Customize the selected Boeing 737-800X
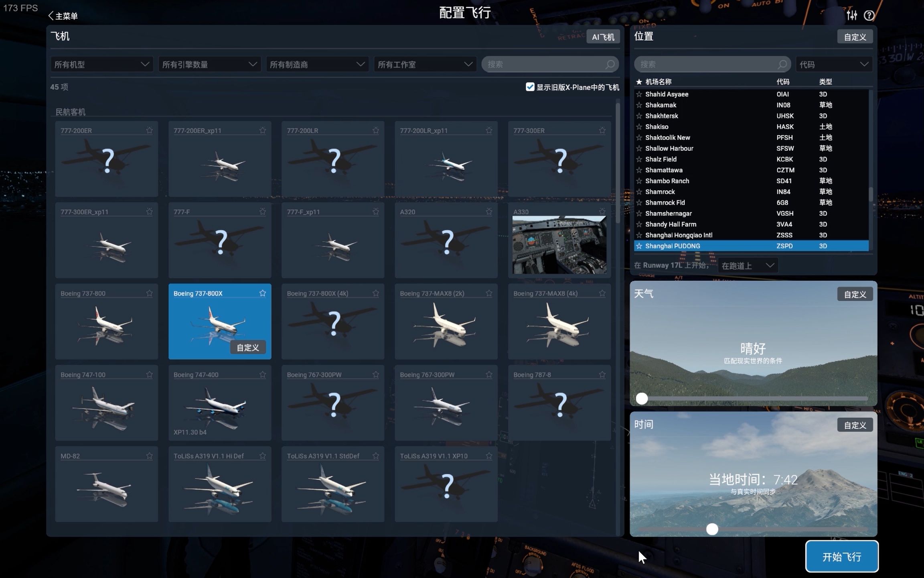 [248, 348]
